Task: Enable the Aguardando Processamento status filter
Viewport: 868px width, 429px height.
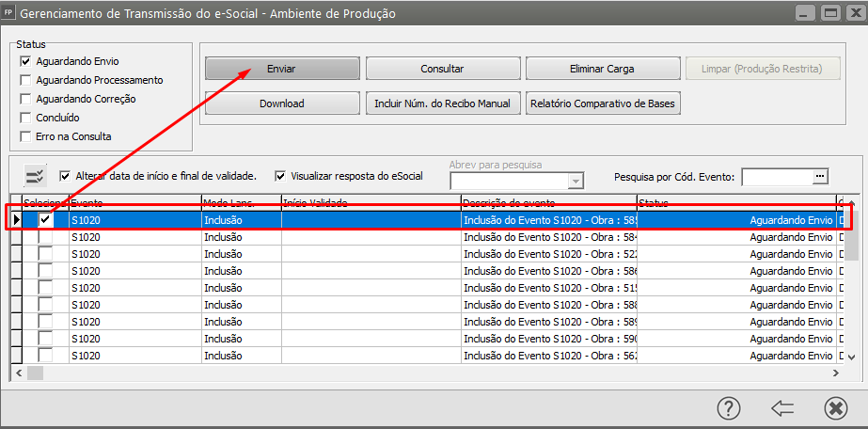Action: [26, 80]
